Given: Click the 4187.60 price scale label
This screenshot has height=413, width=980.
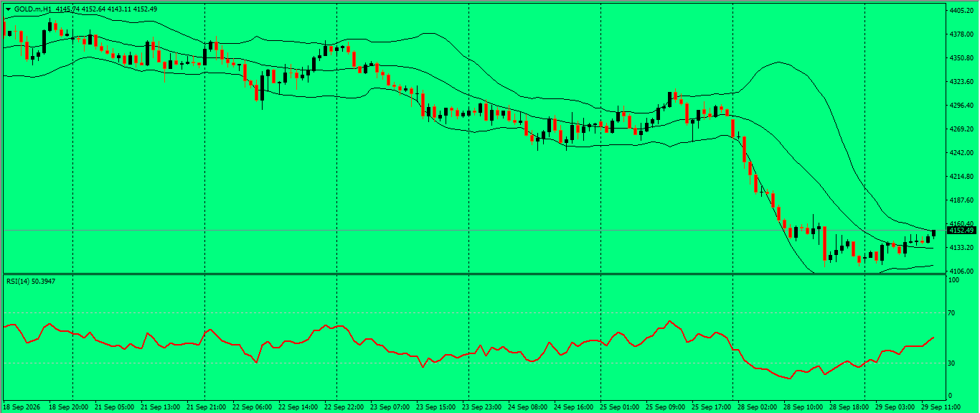Looking at the screenshot, I should (x=961, y=200).
